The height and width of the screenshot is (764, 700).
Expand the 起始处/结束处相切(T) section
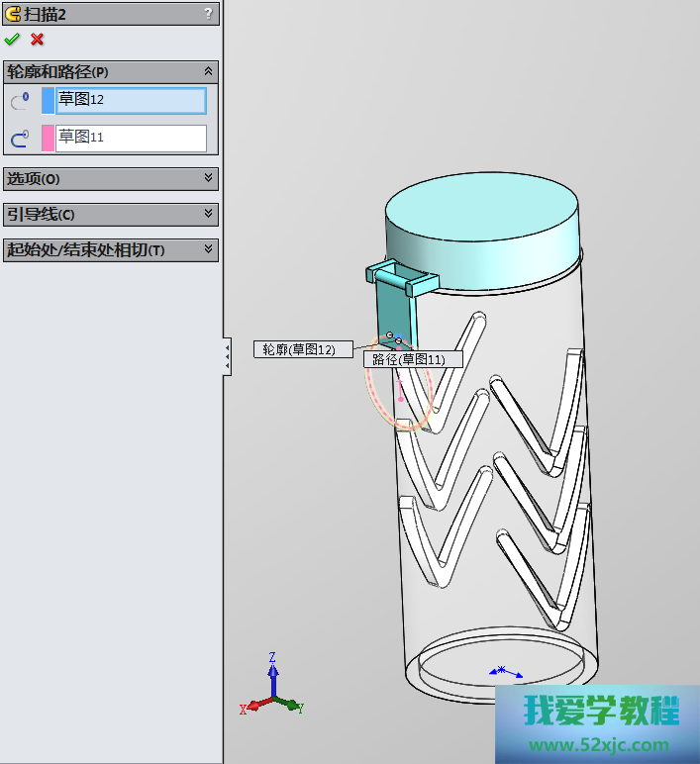[x=208, y=249]
